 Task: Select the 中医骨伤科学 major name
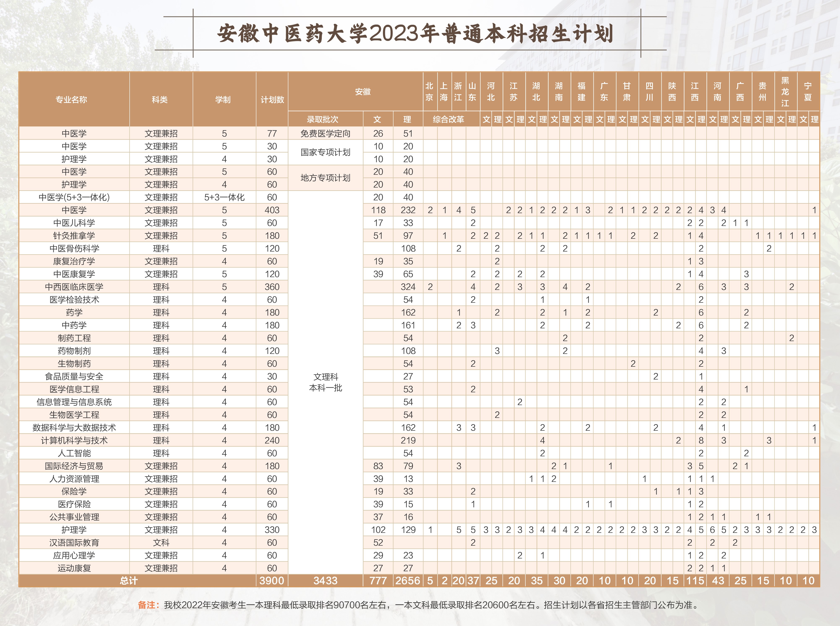tap(74, 249)
